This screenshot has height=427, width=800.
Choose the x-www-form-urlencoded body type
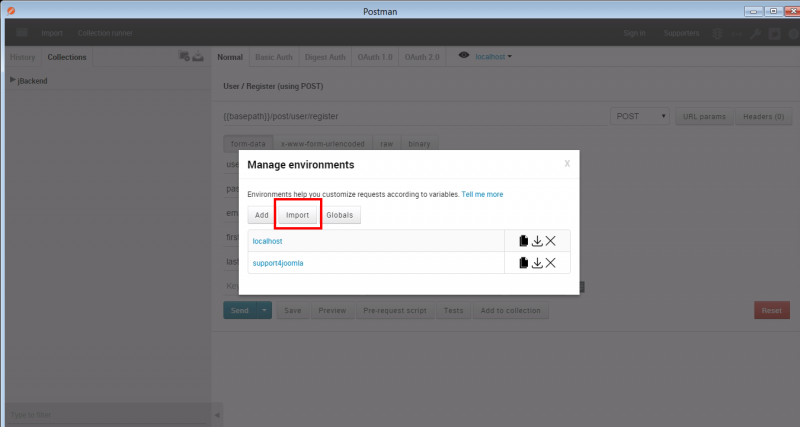click(323, 143)
